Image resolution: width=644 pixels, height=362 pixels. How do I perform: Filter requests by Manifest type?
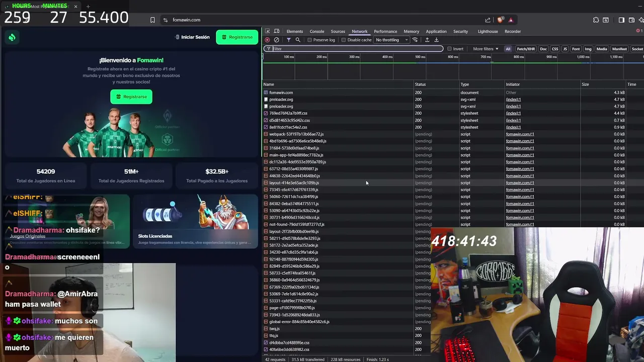tap(619, 49)
